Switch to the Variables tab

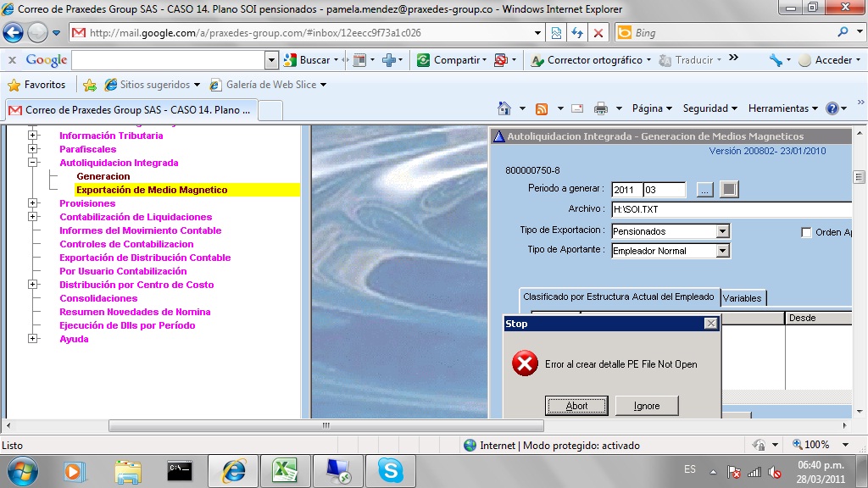pos(743,297)
